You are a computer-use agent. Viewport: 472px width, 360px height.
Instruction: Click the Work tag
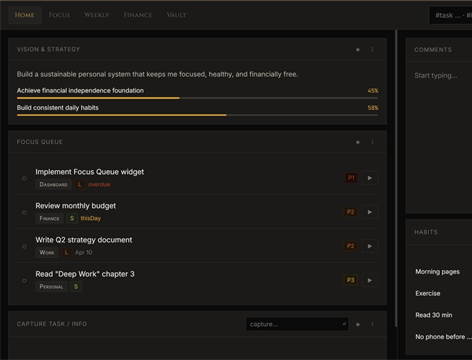pyautogui.click(x=47, y=253)
